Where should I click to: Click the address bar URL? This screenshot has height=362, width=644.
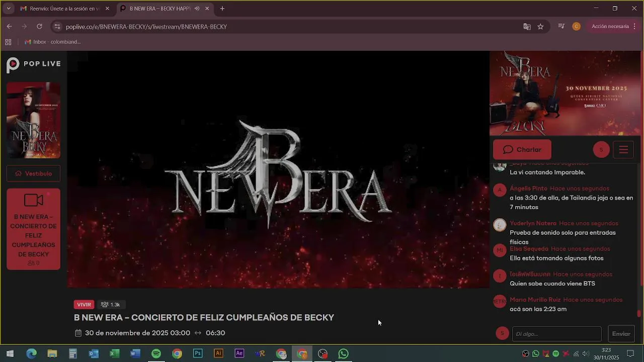tap(146, 27)
